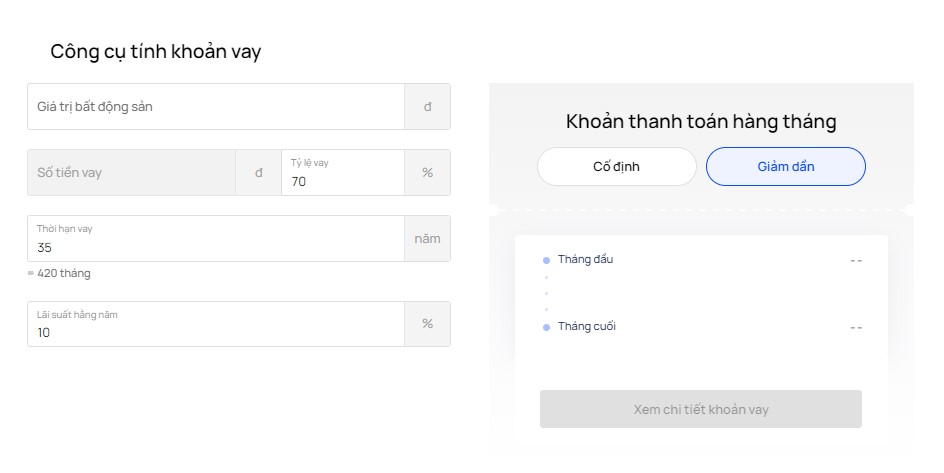Viewport: 944px width, 473px height.
Task: Click the Thời hạn vay field showing 35
Action: [216, 239]
